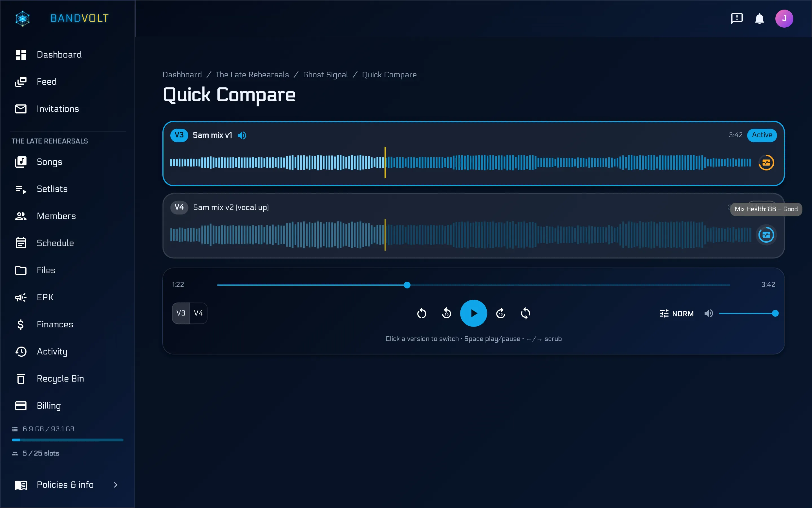Switch to V3 in version toggle
Screen dimensions: 812x508
[181, 313]
